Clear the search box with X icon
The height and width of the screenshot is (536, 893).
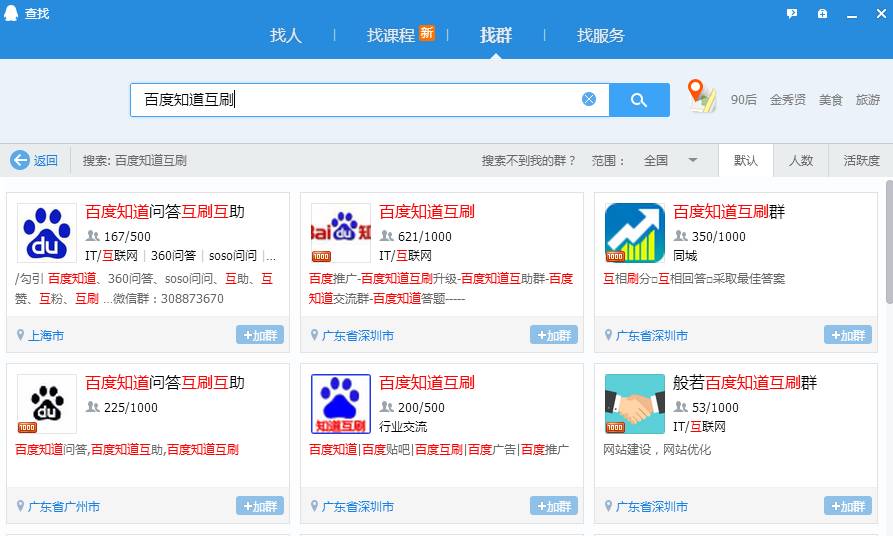coord(589,99)
